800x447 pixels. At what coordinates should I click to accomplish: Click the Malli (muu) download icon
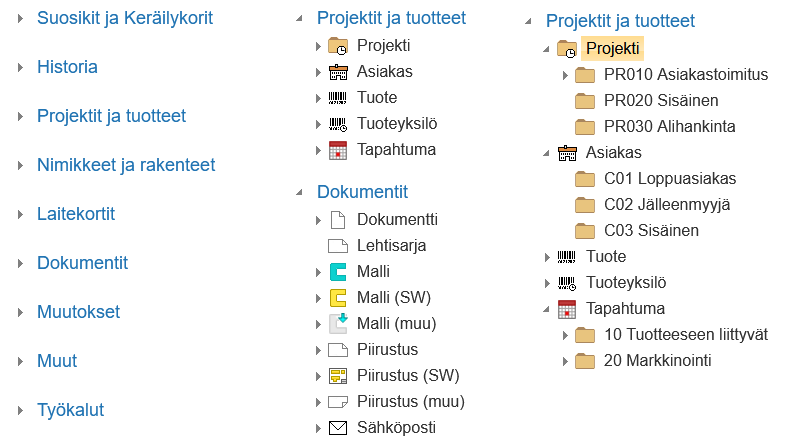coord(337,324)
